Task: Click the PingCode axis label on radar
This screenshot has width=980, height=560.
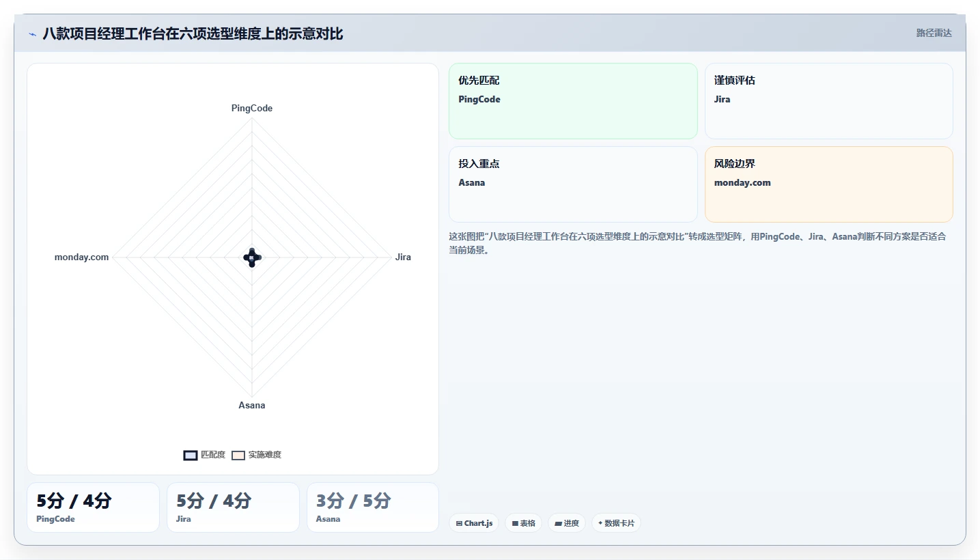Action: coord(252,108)
